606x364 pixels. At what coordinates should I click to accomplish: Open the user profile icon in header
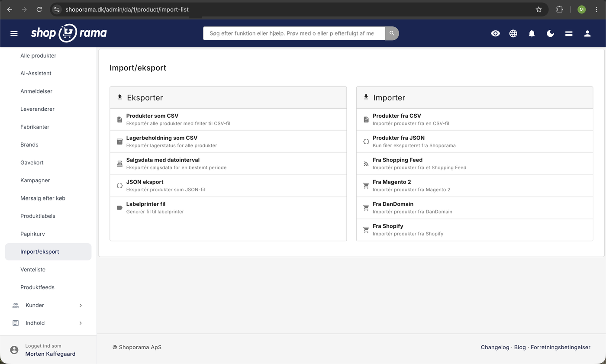pyautogui.click(x=587, y=33)
